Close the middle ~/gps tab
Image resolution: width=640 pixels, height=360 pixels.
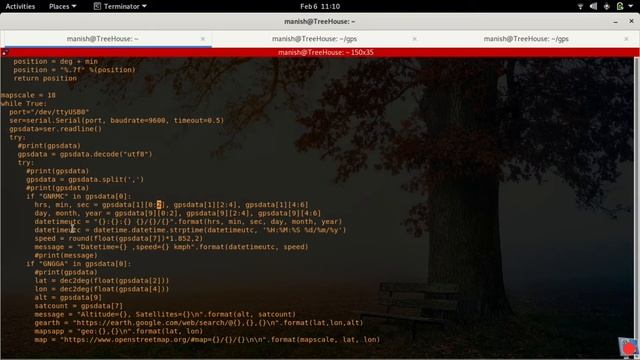coord(414,39)
